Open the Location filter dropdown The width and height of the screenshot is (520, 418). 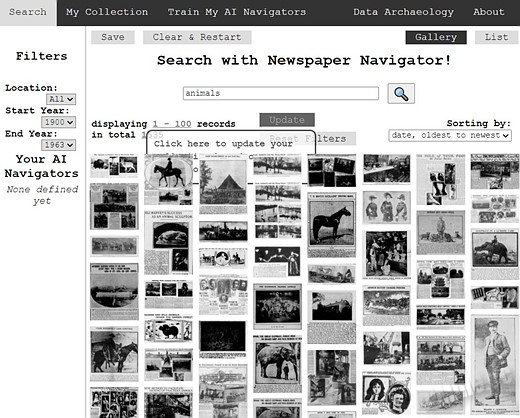coord(61,99)
